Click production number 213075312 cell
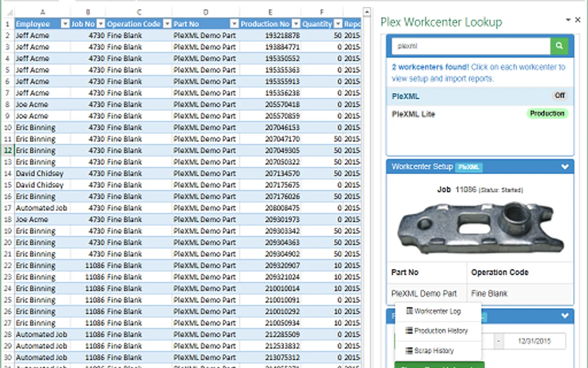 coord(270,357)
